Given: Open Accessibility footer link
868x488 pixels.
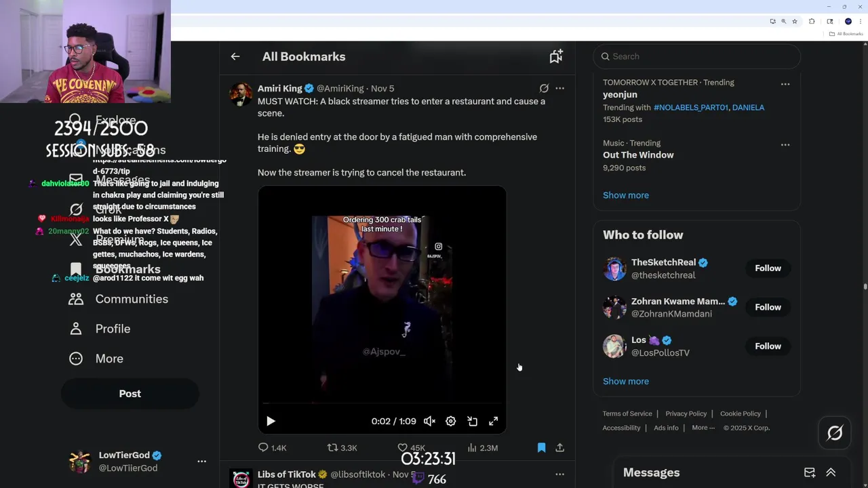Looking at the screenshot, I should (621, 428).
